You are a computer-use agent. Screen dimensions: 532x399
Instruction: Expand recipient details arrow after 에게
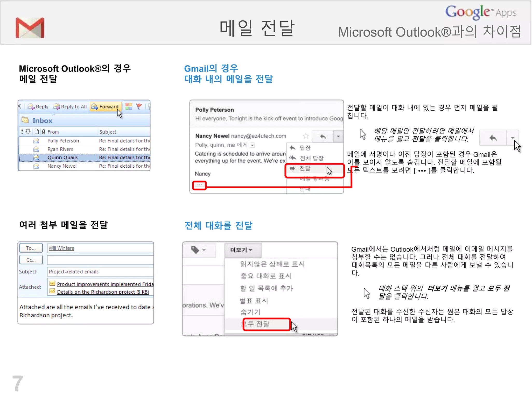(253, 145)
